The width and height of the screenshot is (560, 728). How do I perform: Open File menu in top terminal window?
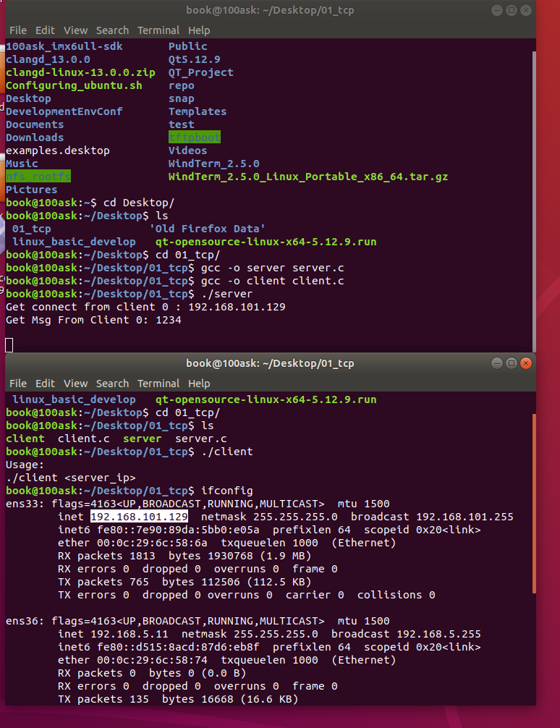pos(18,30)
